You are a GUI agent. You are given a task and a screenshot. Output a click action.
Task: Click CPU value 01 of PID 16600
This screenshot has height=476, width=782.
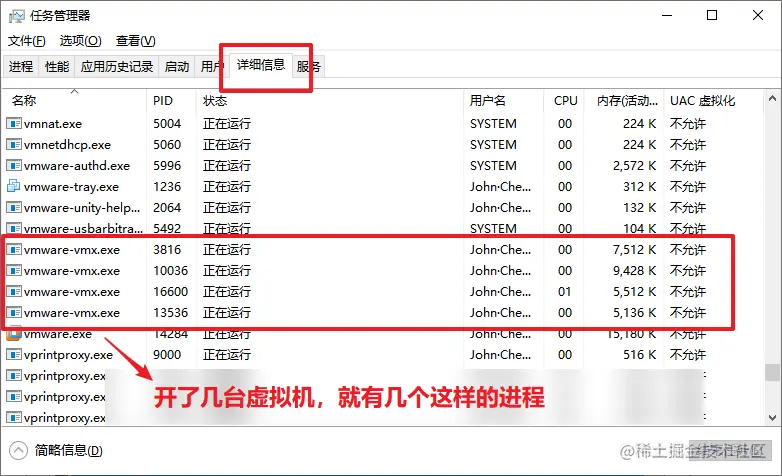tap(565, 291)
